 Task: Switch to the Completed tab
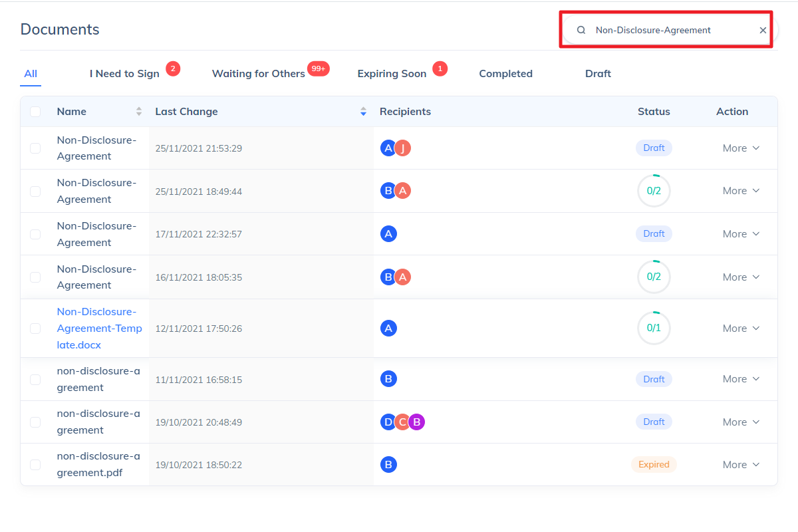(505, 74)
